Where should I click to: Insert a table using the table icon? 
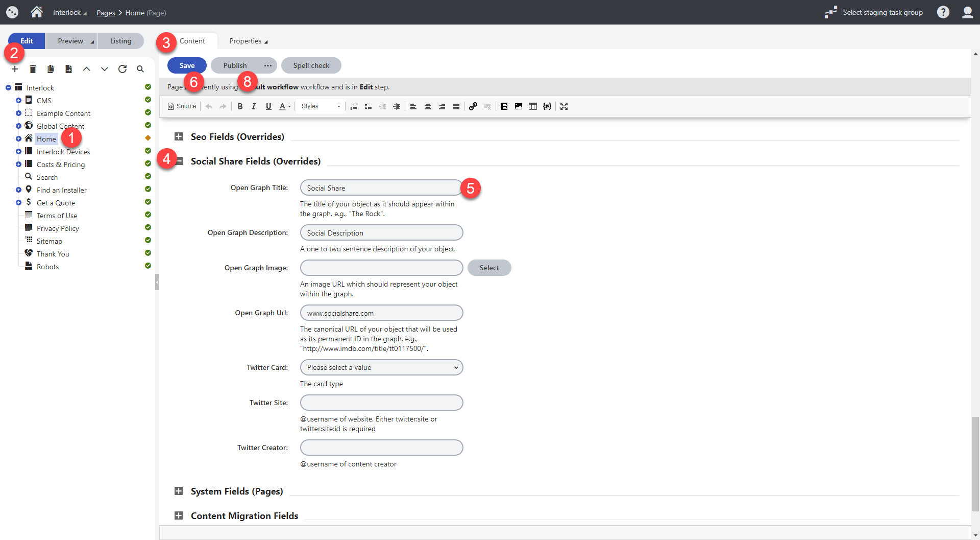tap(533, 106)
